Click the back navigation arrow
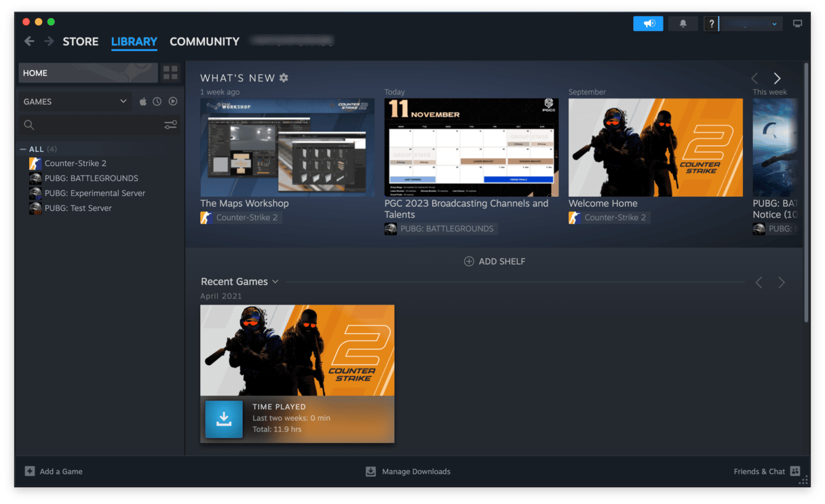 (29, 41)
